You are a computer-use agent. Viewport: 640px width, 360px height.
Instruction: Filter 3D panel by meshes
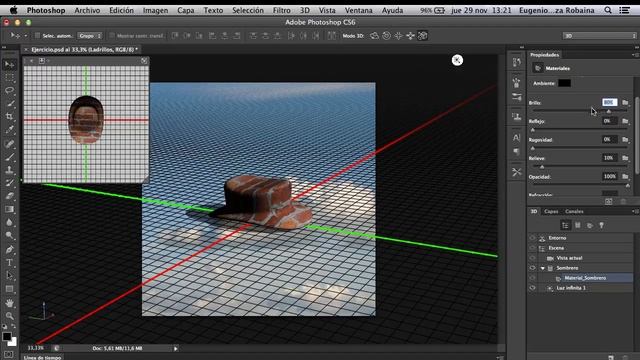pos(578,225)
